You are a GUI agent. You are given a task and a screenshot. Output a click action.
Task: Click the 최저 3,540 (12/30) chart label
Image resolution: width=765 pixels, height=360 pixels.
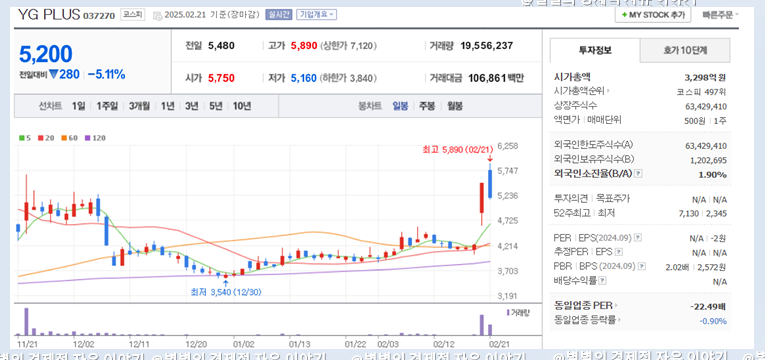[x=226, y=292]
